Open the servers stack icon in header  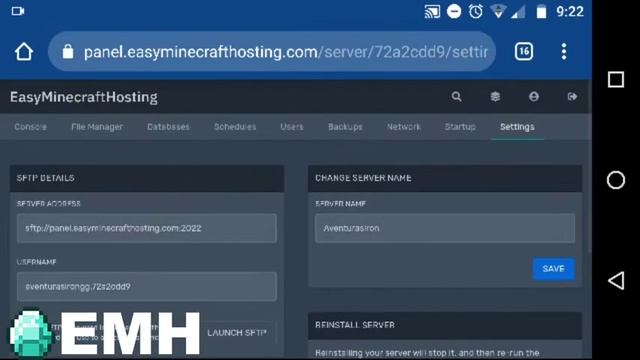[495, 97]
